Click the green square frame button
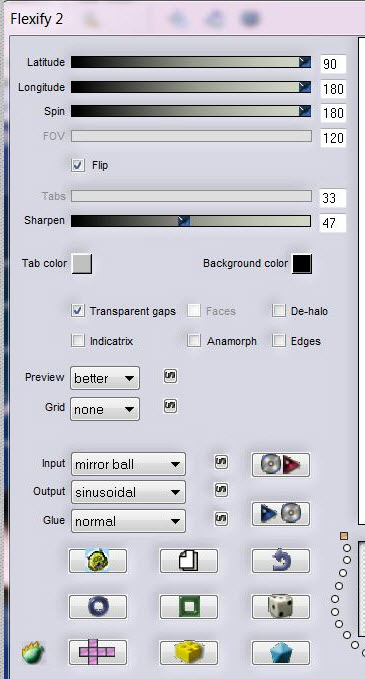The height and width of the screenshot is (679, 365). [189, 606]
